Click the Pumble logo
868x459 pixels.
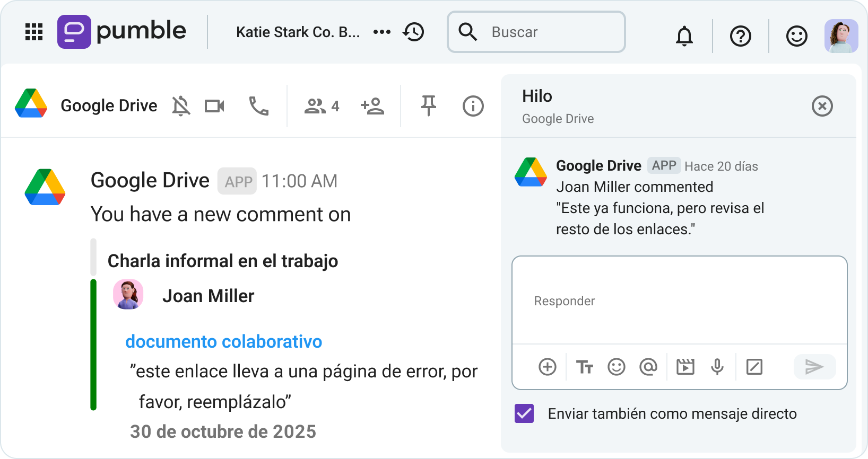122,31
